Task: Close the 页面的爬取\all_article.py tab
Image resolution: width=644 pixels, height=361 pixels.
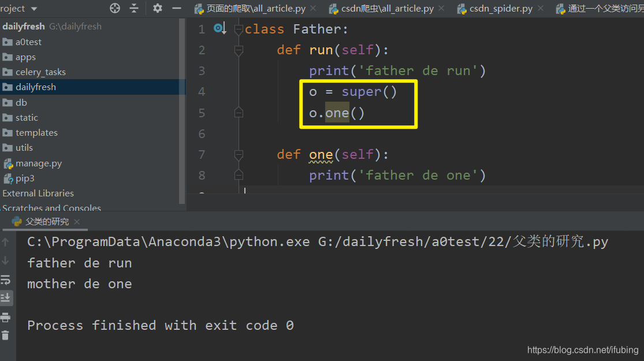Action: click(314, 8)
